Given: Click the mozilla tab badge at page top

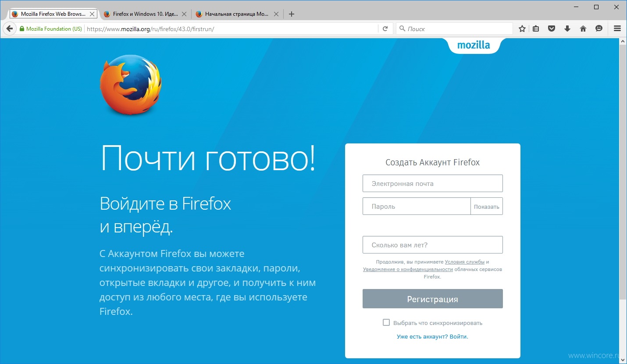Looking at the screenshot, I should click(x=474, y=45).
